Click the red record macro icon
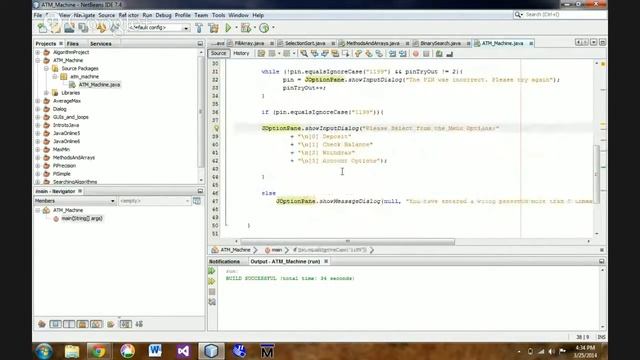 pyautogui.click(x=416, y=53)
